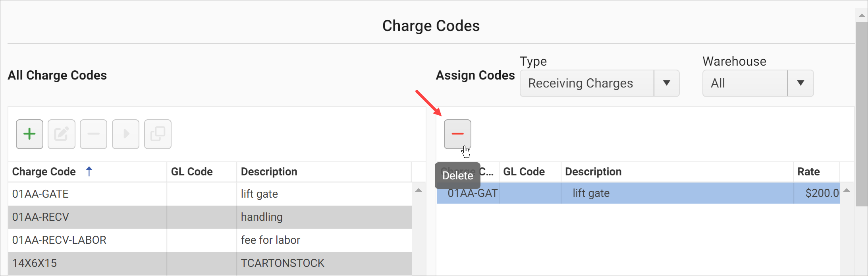Click the $200.00 Rate cell
This screenshot has height=276, width=868.
[819, 193]
